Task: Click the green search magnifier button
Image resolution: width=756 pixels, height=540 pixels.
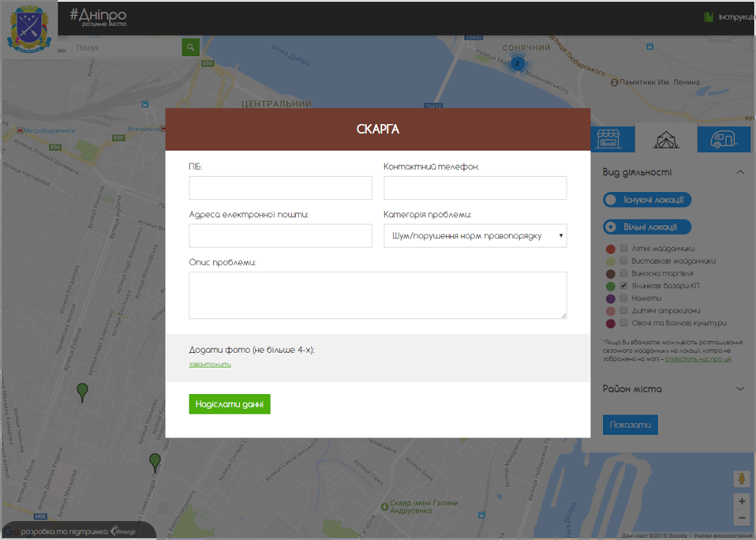Action: click(x=191, y=48)
